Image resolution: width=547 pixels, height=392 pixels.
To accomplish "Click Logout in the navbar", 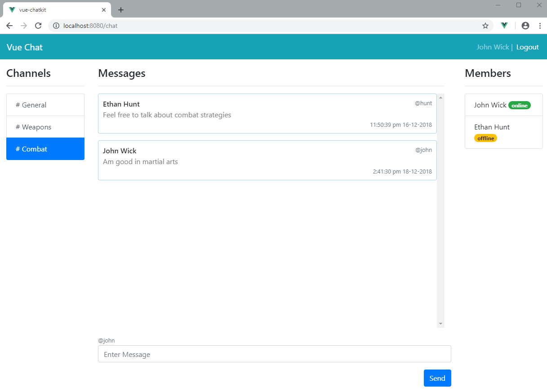I will (x=527, y=47).
